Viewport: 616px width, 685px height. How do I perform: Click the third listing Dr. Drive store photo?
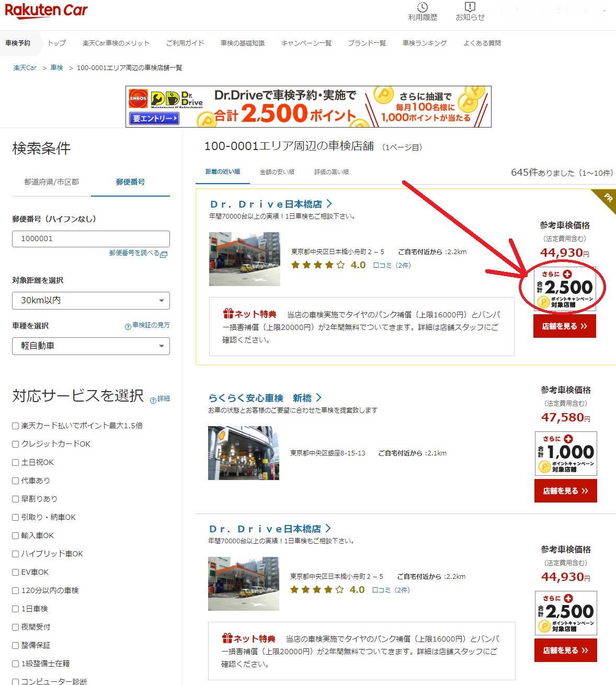point(244,584)
